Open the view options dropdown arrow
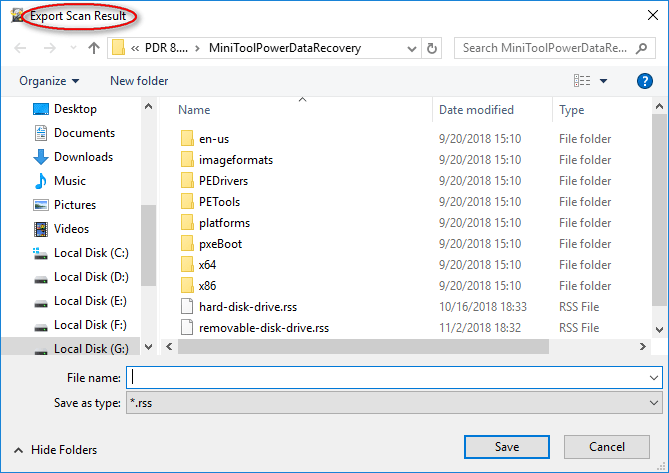The image size is (669, 473). (x=603, y=81)
